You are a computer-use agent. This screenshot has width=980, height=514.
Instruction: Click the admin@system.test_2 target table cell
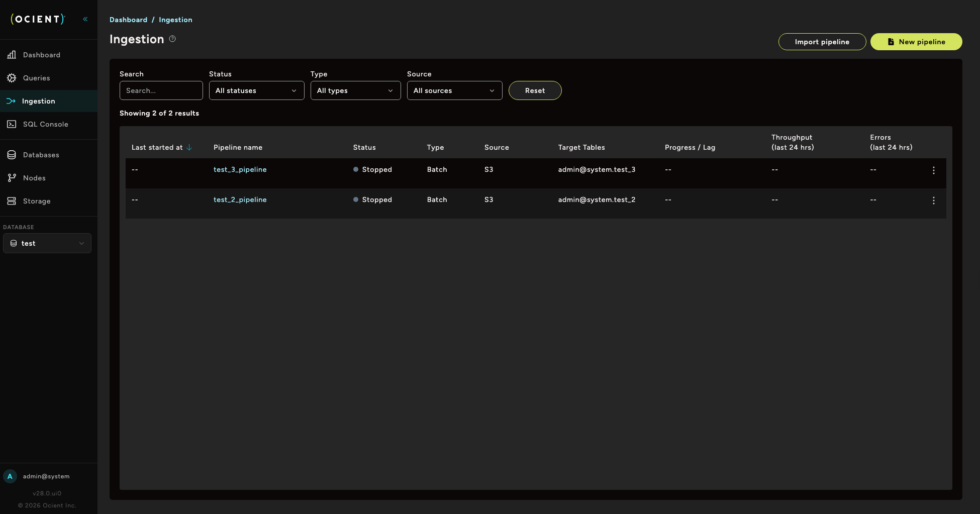pos(597,199)
